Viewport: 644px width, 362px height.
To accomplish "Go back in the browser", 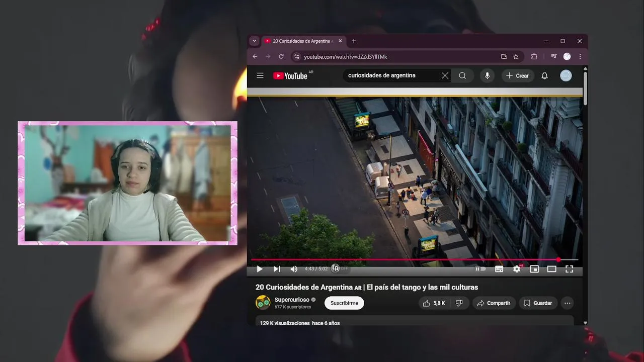I will tap(255, 57).
